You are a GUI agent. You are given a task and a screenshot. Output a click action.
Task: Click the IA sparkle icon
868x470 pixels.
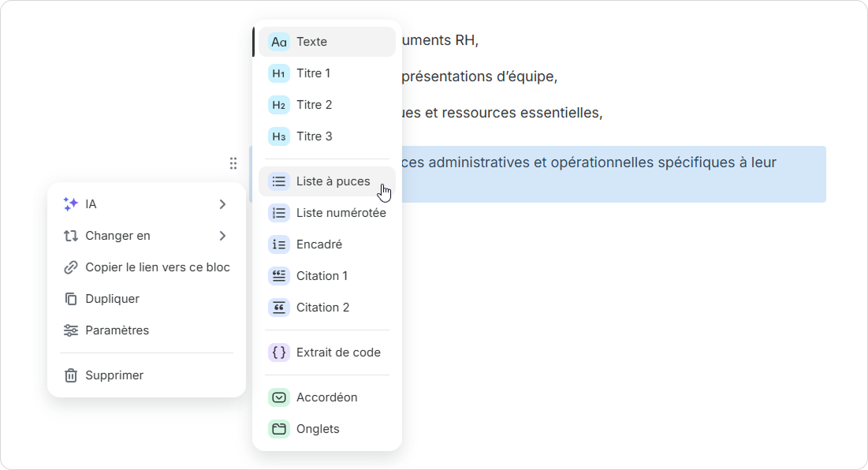(x=70, y=204)
